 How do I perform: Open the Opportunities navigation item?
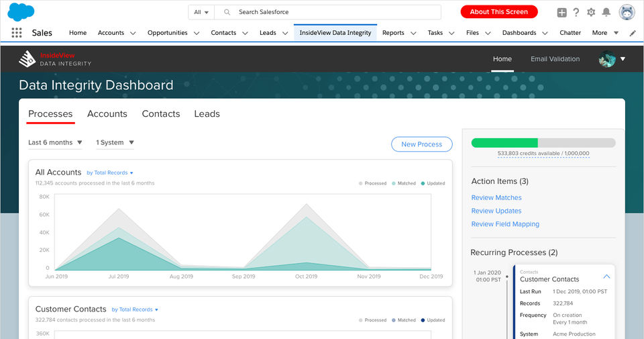[168, 33]
